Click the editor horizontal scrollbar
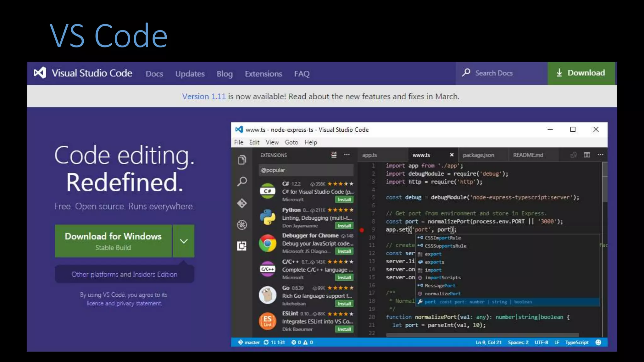 [x=482, y=335]
